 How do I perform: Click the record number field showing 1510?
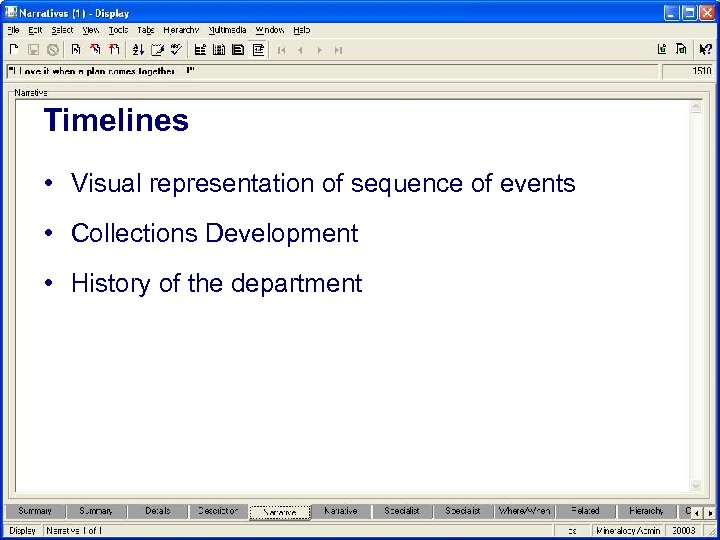tap(687, 72)
